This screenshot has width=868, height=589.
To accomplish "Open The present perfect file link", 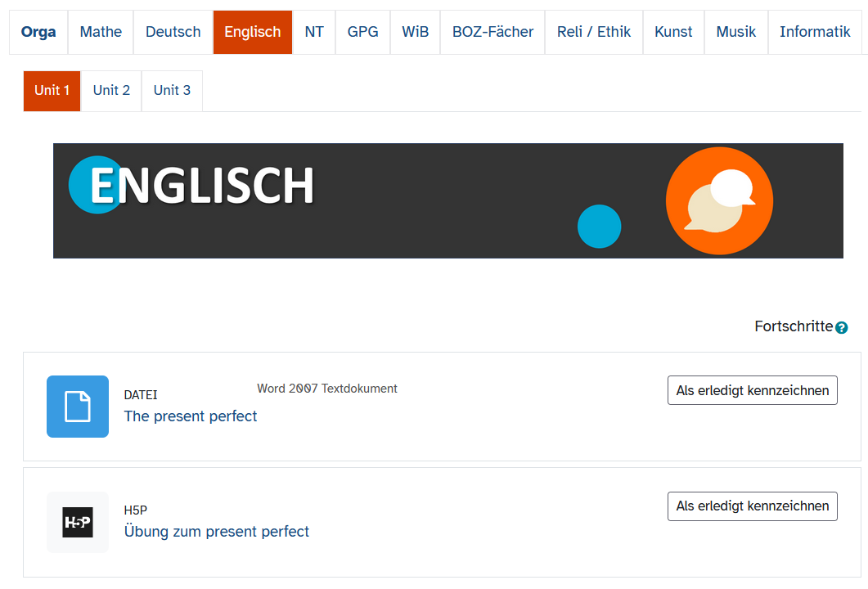I will pos(191,416).
